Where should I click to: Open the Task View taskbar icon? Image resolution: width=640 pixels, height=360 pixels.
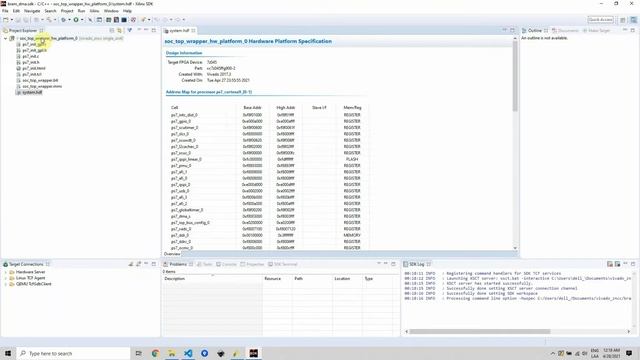pyautogui.click(x=139, y=353)
